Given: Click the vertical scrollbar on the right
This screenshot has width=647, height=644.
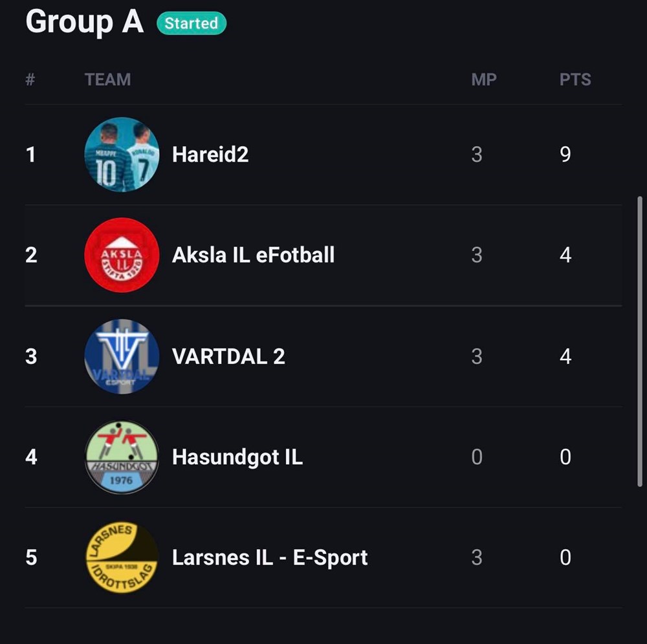Looking at the screenshot, I should pyautogui.click(x=640, y=343).
